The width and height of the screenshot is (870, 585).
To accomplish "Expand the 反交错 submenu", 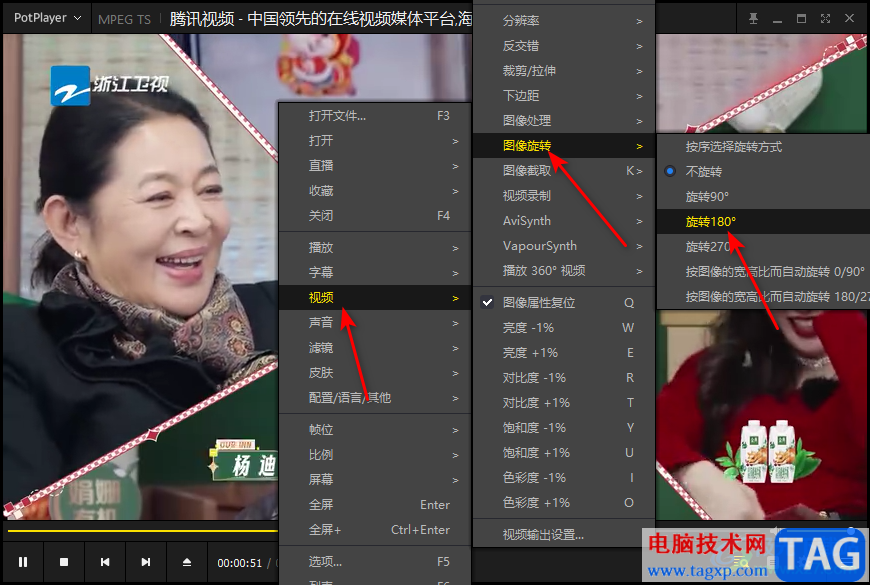I will 564,46.
